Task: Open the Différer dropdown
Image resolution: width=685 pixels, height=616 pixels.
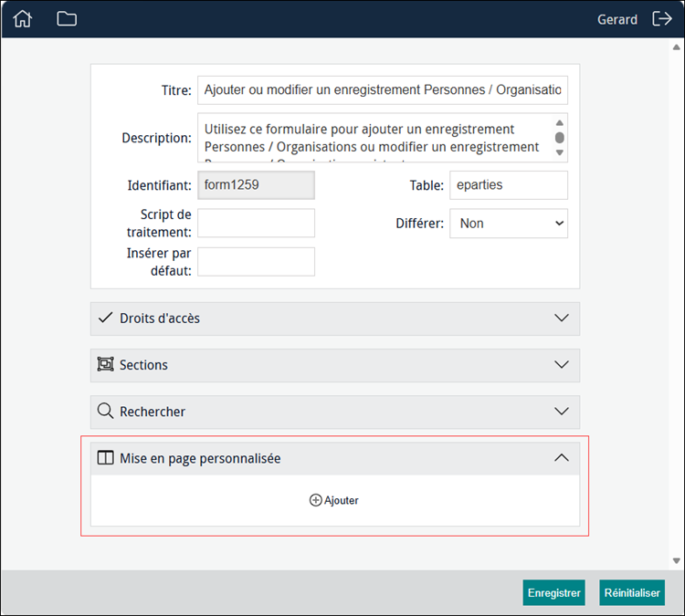Action: [x=509, y=223]
